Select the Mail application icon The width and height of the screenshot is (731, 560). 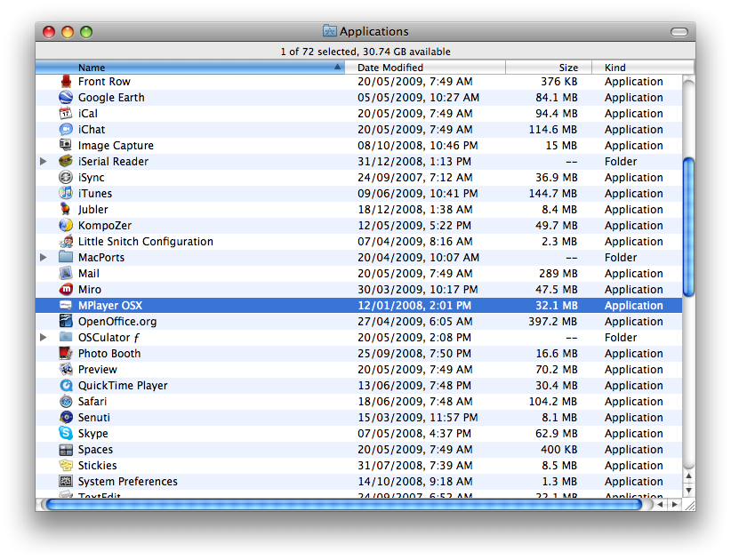tap(66, 273)
